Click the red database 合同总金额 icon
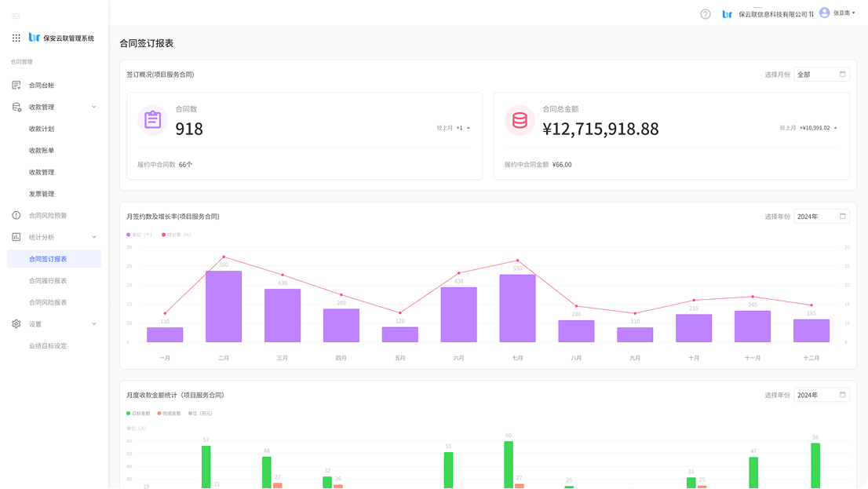Screen dimensions: 868x489 (x=520, y=120)
